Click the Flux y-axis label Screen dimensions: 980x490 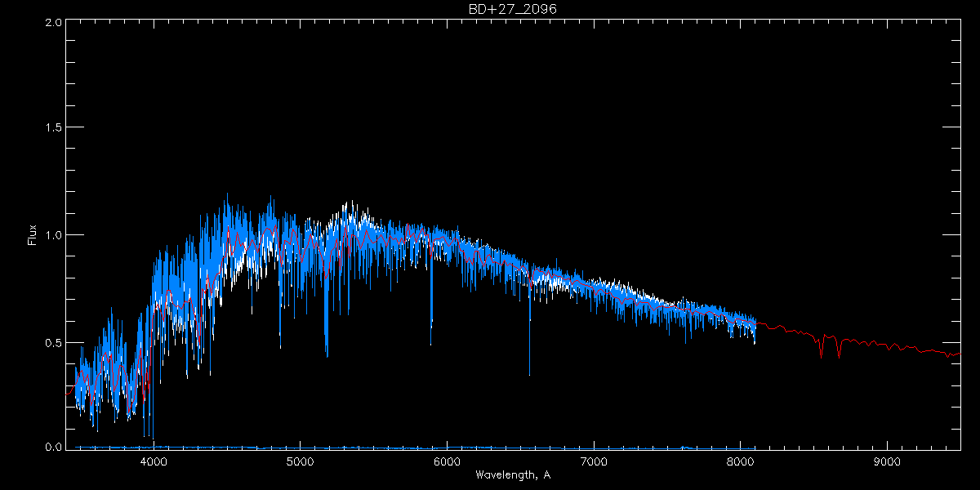33,235
